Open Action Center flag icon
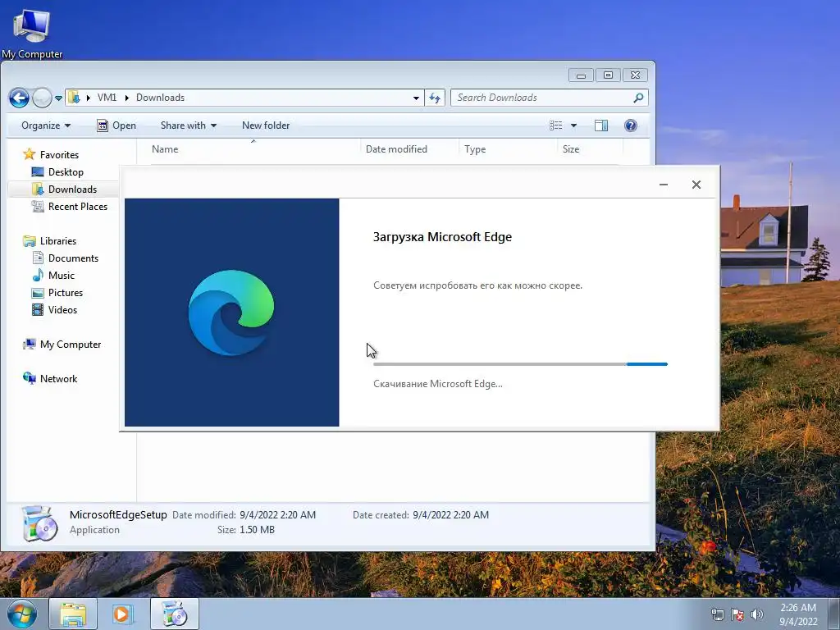 (x=737, y=614)
